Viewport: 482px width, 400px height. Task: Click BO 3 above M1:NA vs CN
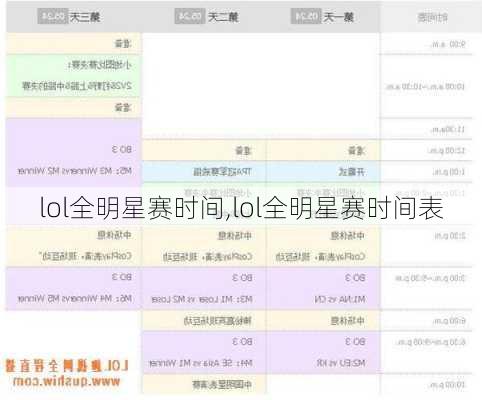(355, 278)
